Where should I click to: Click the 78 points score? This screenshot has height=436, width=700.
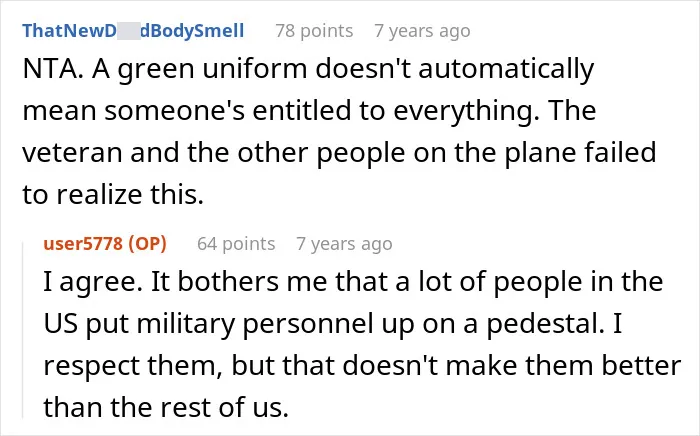click(x=314, y=31)
